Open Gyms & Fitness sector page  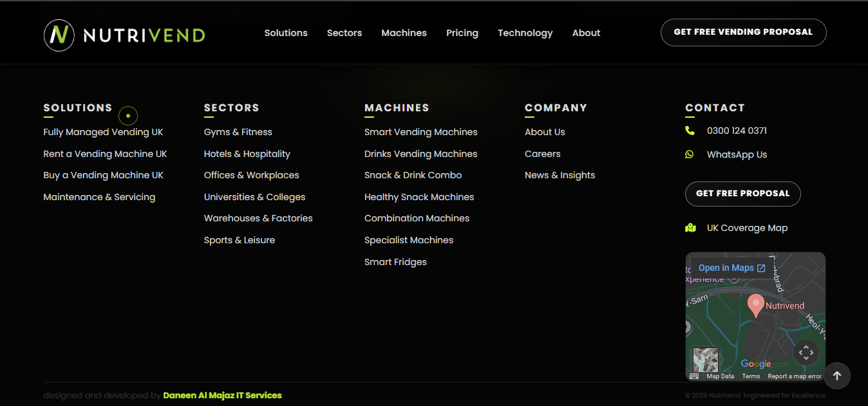point(238,132)
